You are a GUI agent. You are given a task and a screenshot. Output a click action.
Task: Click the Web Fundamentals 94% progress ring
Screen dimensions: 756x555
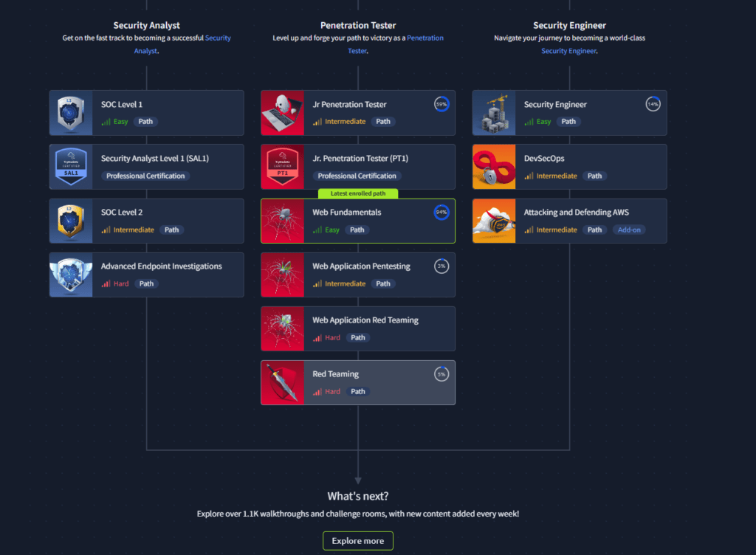click(441, 213)
